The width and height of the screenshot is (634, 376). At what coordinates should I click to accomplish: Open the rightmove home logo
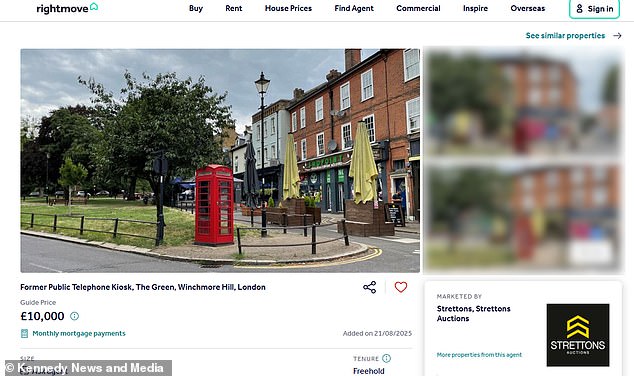[67, 8]
